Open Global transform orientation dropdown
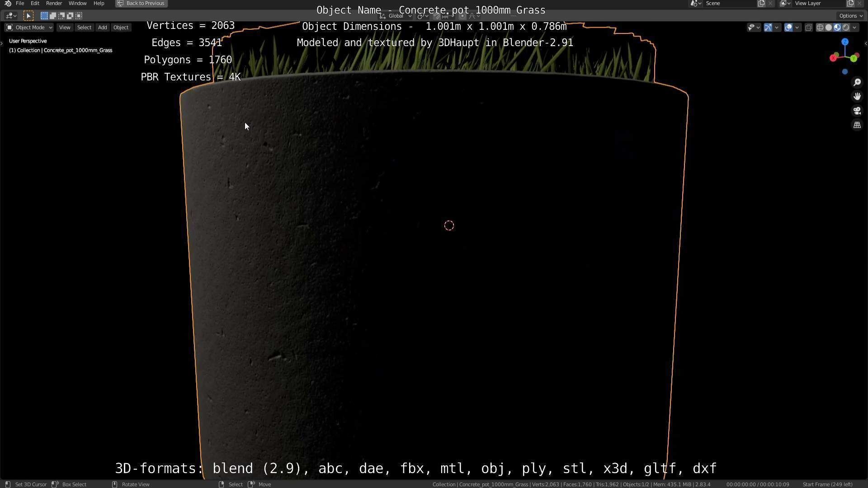 click(x=396, y=16)
